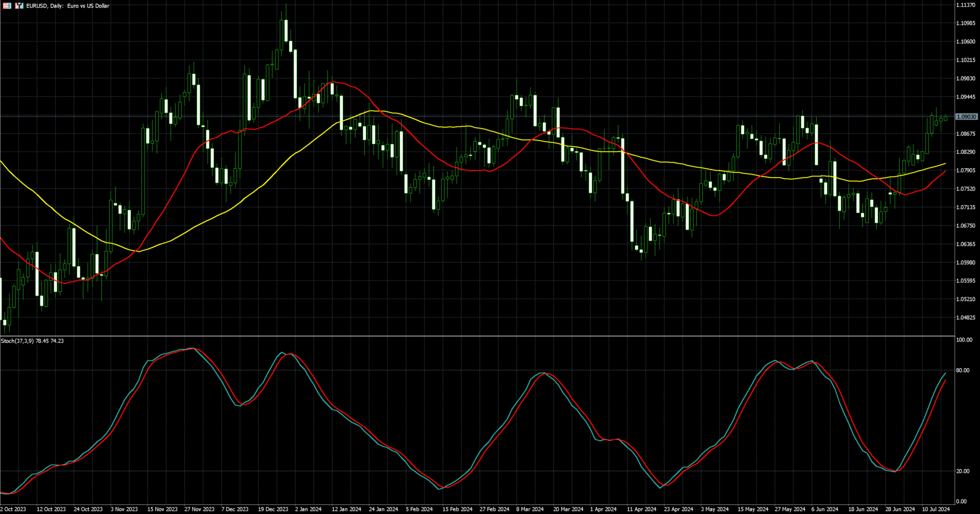
Task: Click the divider above the stochastic pane
Action: click(x=477, y=336)
